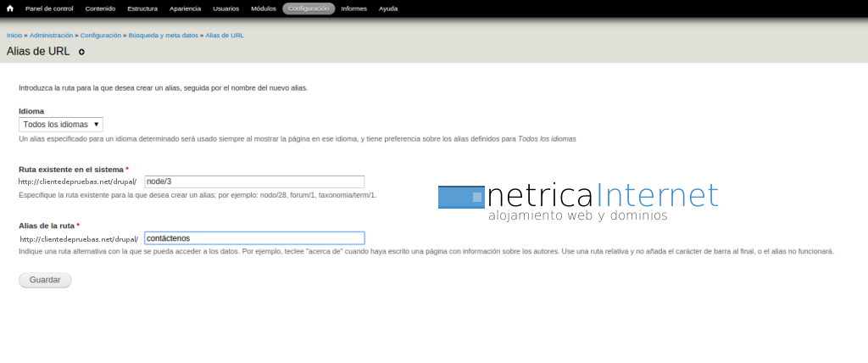Navigate to the Módulos menu
Screen dimensions: 868x363
click(x=264, y=8)
